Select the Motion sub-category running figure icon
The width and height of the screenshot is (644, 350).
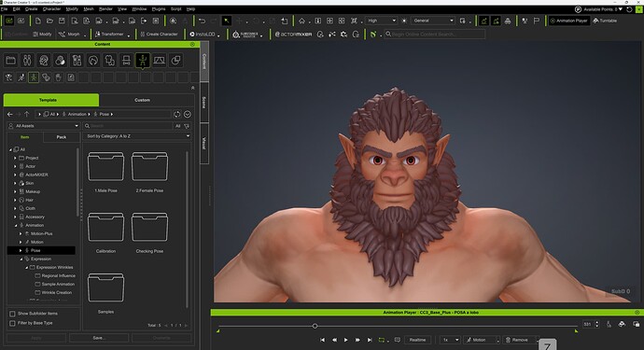[x=21, y=77]
